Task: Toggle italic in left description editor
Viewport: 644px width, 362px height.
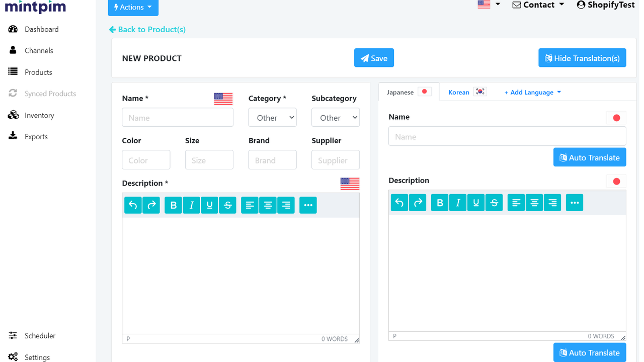Action: click(x=191, y=205)
